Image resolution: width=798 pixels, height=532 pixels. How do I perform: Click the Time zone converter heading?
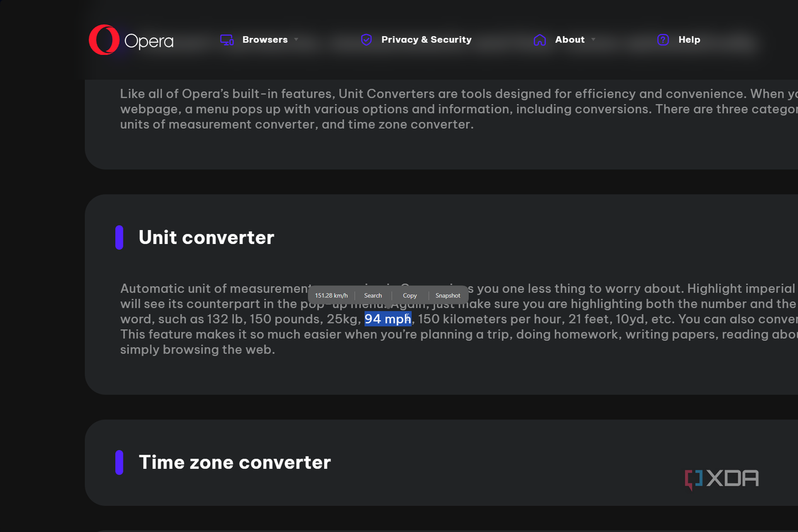[234, 463]
